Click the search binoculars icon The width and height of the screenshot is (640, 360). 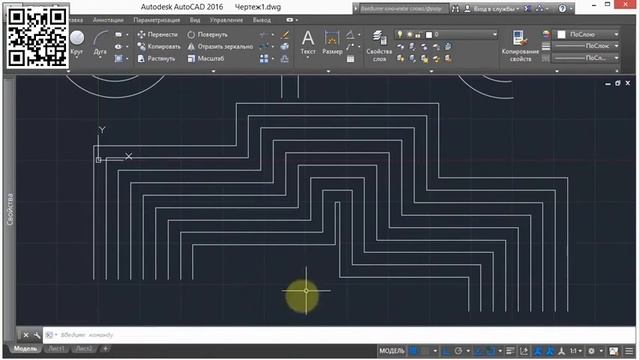[455, 9]
